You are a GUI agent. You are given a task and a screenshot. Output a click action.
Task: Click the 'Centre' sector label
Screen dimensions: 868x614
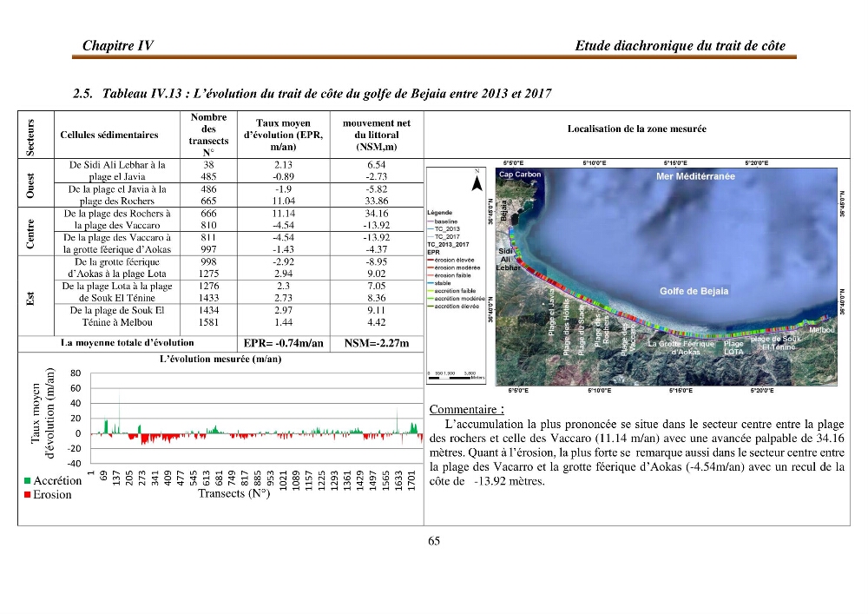(30, 233)
